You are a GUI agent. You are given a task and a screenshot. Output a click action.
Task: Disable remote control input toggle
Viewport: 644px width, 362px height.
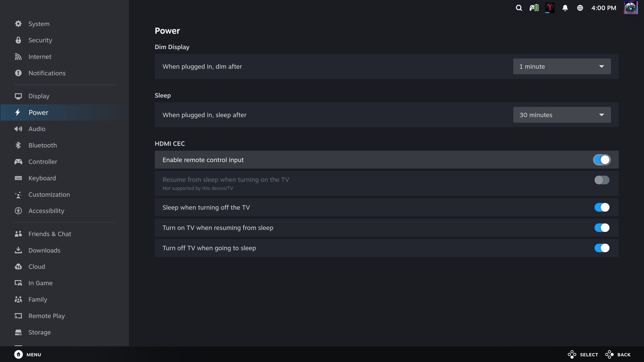pos(602,160)
